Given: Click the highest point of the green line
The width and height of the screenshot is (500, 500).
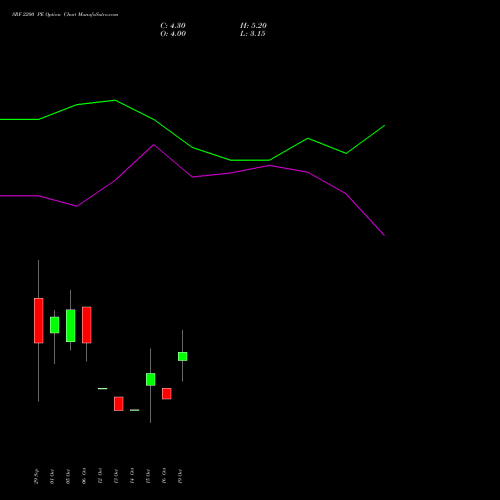Looking at the screenshot, I should [x=115, y=100].
